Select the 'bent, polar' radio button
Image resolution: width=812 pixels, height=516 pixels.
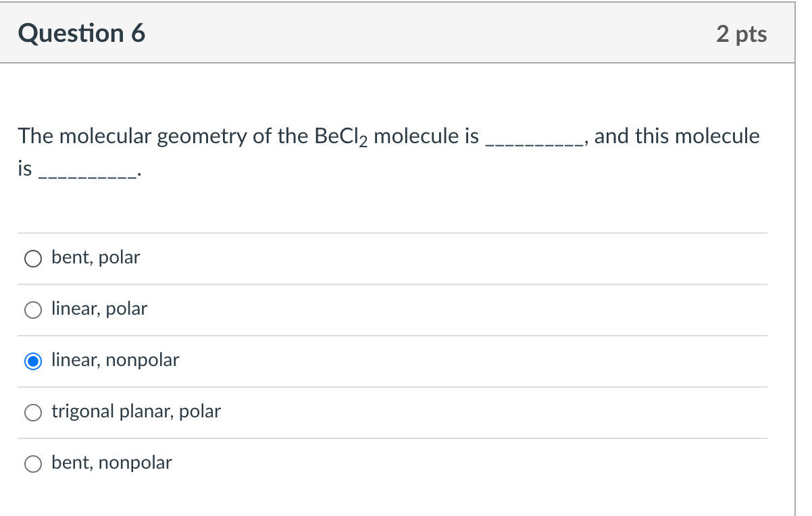pyautogui.click(x=32, y=258)
